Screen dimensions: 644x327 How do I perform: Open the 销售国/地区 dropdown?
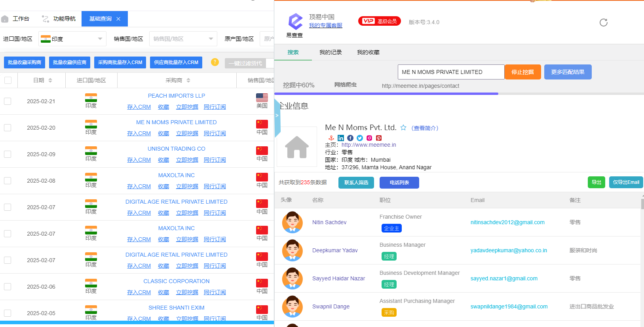point(183,39)
